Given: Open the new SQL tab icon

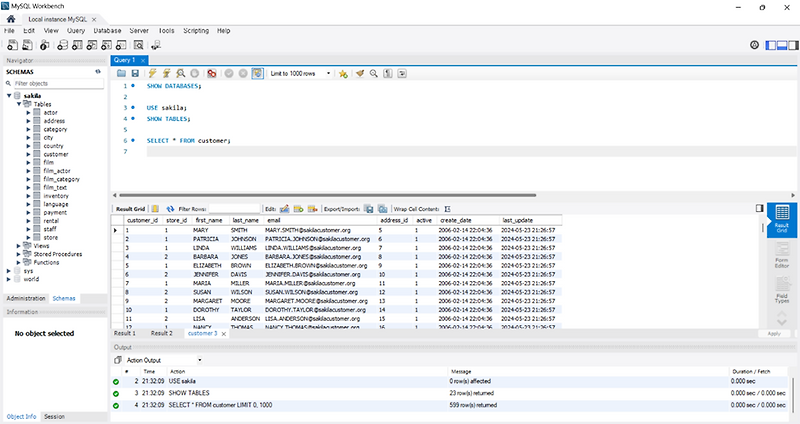Looking at the screenshot, I should 12,45.
